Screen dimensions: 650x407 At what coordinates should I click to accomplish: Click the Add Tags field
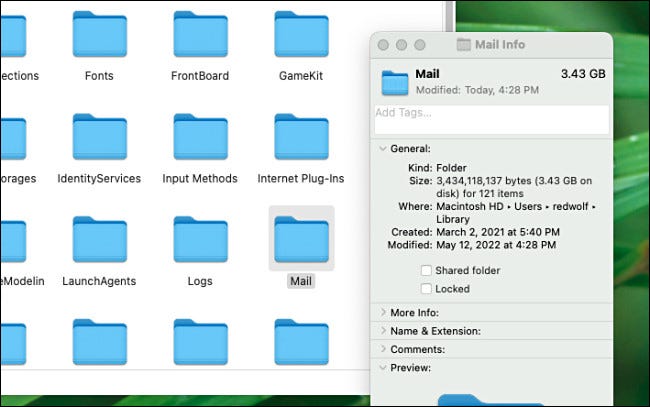pyautogui.click(x=492, y=119)
